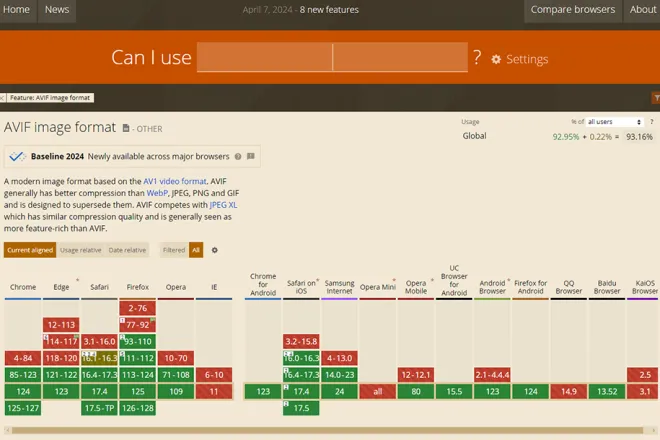Go to Home page
Viewport: 660px width, 440px height.
click(16, 10)
